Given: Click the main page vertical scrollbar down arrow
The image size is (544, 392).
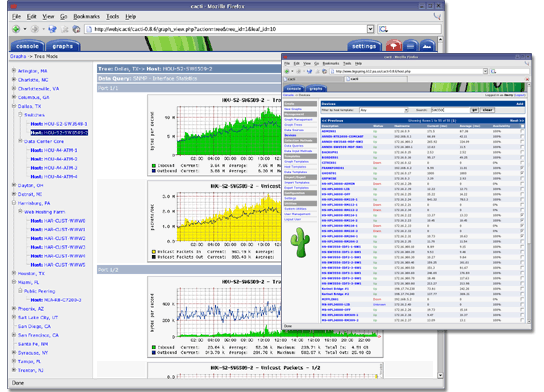Looking at the screenshot, I should pyautogui.click(x=440, y=375).
